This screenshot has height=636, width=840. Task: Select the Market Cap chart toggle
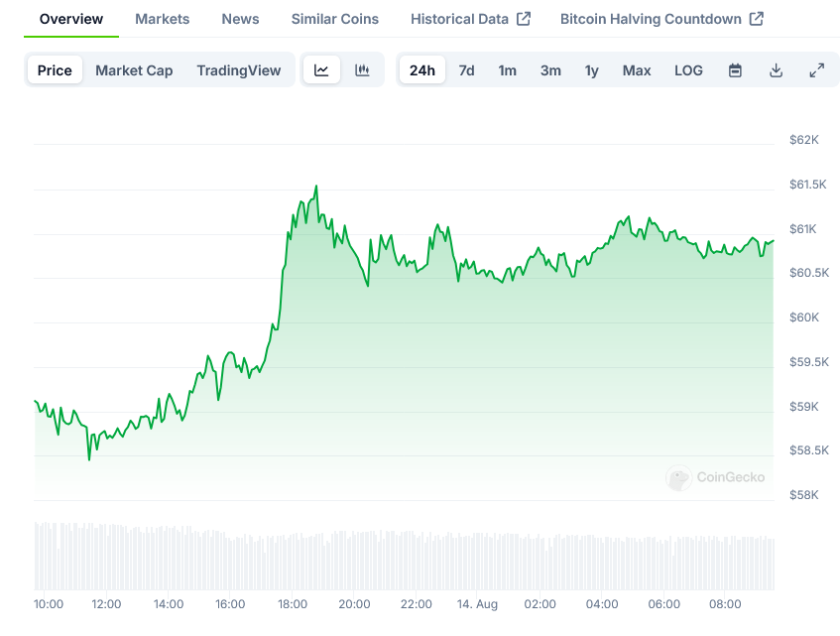click(x=134, y=70)
